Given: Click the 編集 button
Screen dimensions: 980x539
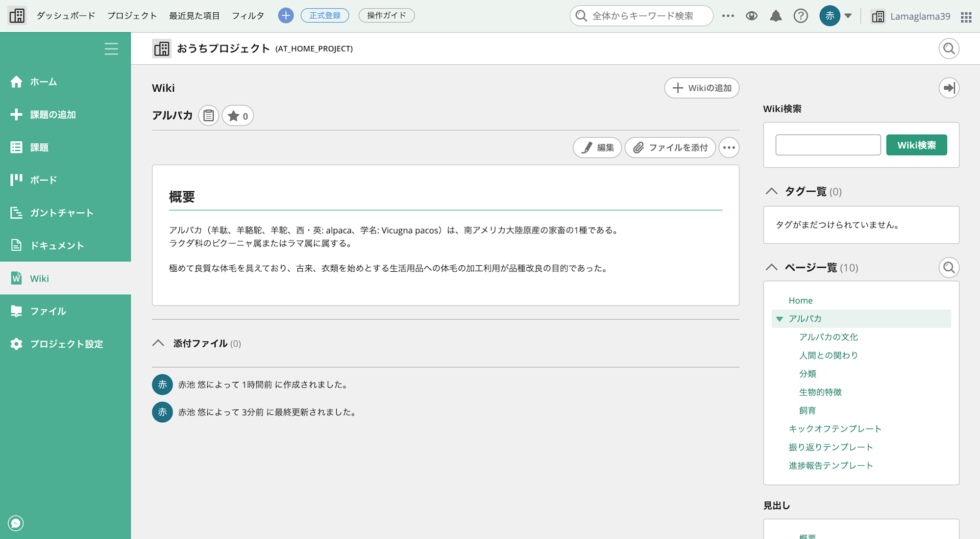Looking at the screenshot, I should (x=597, y=148).
